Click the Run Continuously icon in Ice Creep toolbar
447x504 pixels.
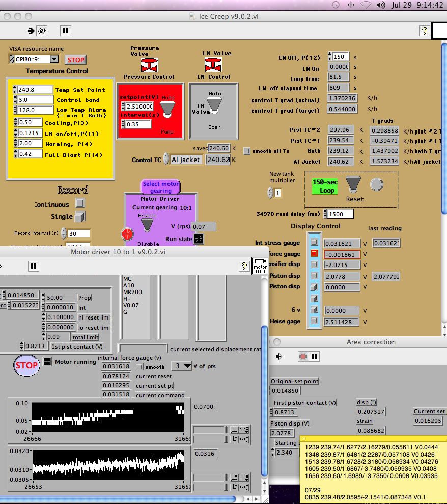click(x=42, y=31)
